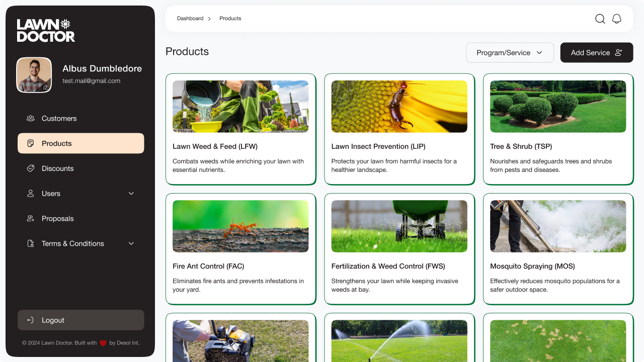
Task: Open Customers in the sidebar
Action: [81, 119]
